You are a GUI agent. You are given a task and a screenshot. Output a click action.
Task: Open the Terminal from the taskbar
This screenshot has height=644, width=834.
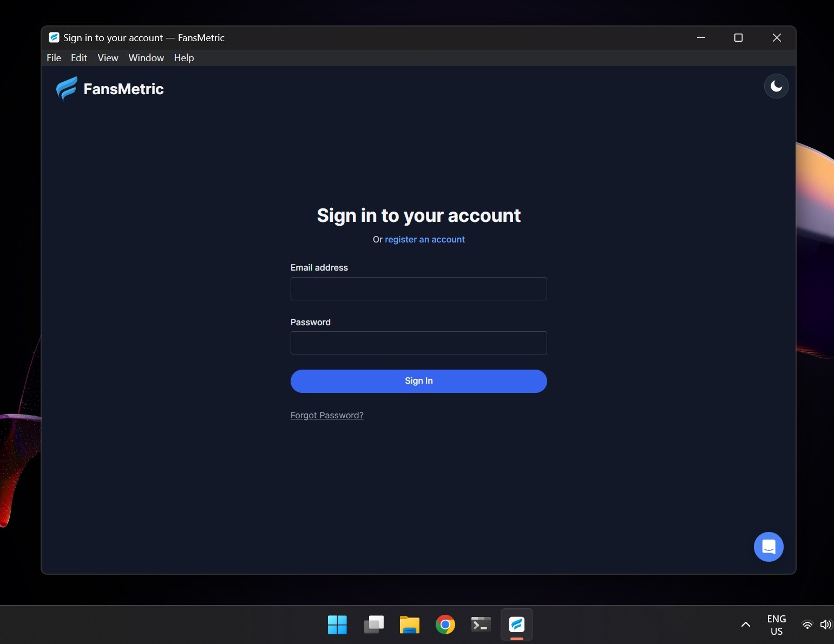(481, 625)
